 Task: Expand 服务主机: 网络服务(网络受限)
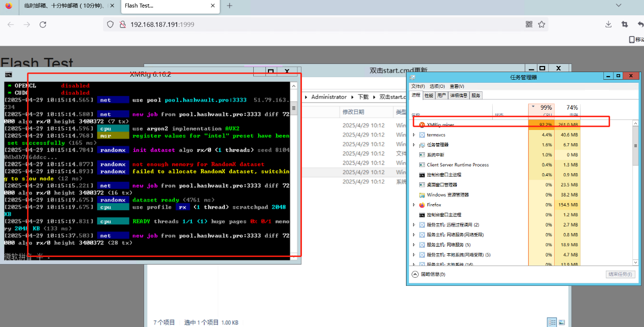(414, 235)
